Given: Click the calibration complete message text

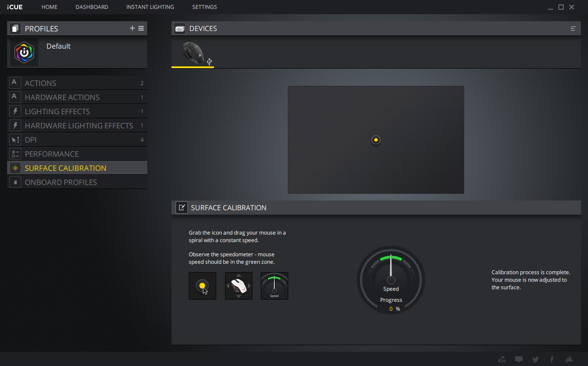Looking at the screenshot, I should point(531,280).
